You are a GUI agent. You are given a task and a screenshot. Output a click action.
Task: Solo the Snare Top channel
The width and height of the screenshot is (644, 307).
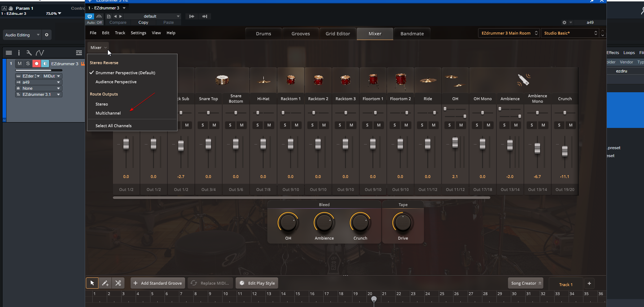click(203, 125)
